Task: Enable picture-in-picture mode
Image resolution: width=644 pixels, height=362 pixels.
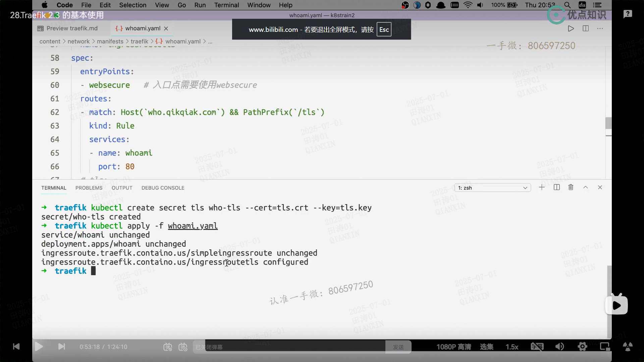Action: (605, 347)
